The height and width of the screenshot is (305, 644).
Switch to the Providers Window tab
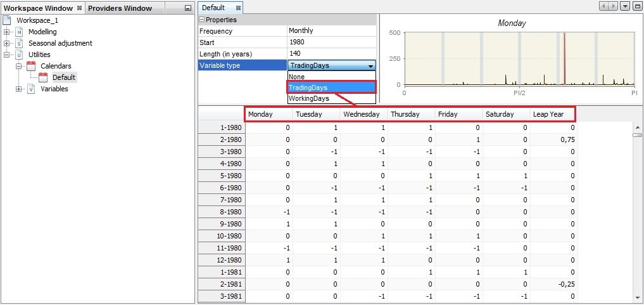click(x=120, y=8)
